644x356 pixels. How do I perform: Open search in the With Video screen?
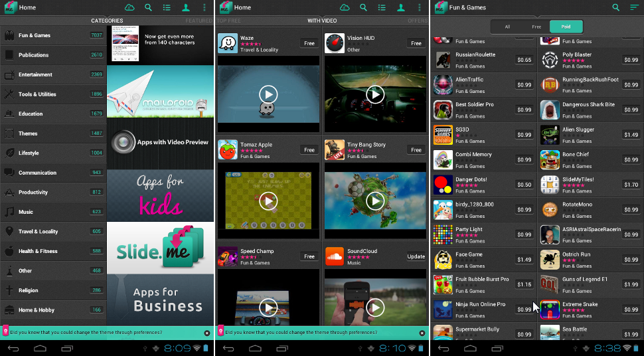coord(363,7)
